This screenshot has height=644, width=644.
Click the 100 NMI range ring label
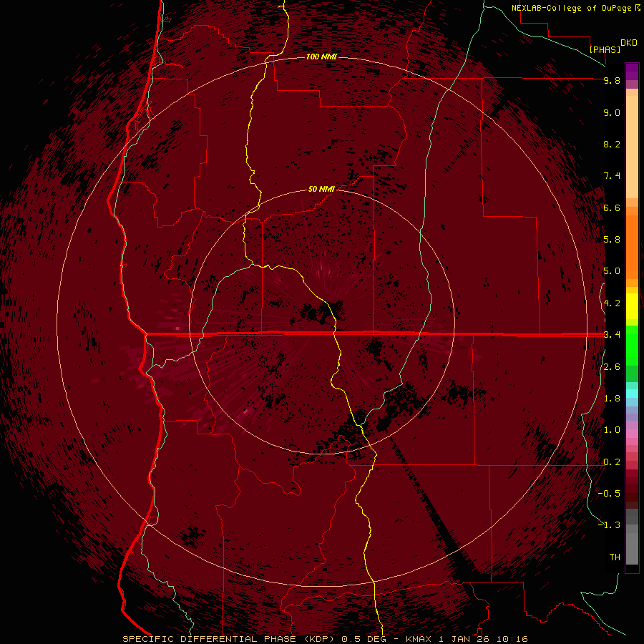pos(321,57)
